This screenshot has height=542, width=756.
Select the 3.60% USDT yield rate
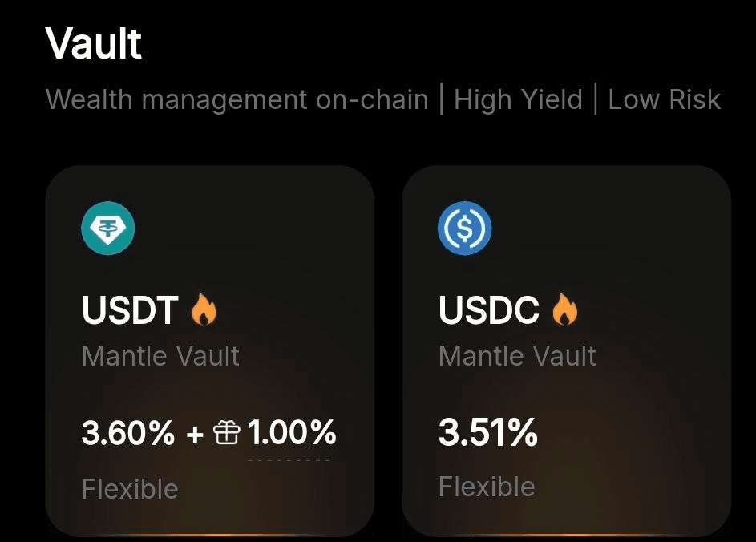(x=128, y=434)
